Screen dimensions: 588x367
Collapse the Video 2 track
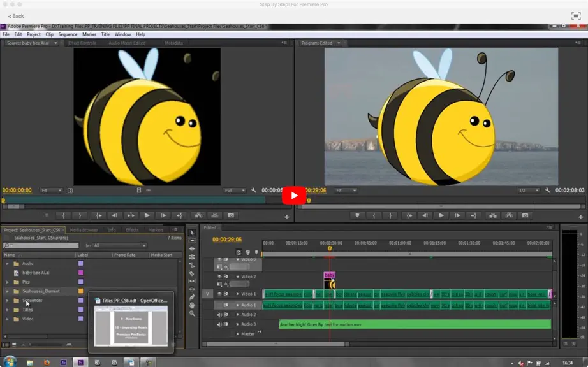click(x=237, y=277)
